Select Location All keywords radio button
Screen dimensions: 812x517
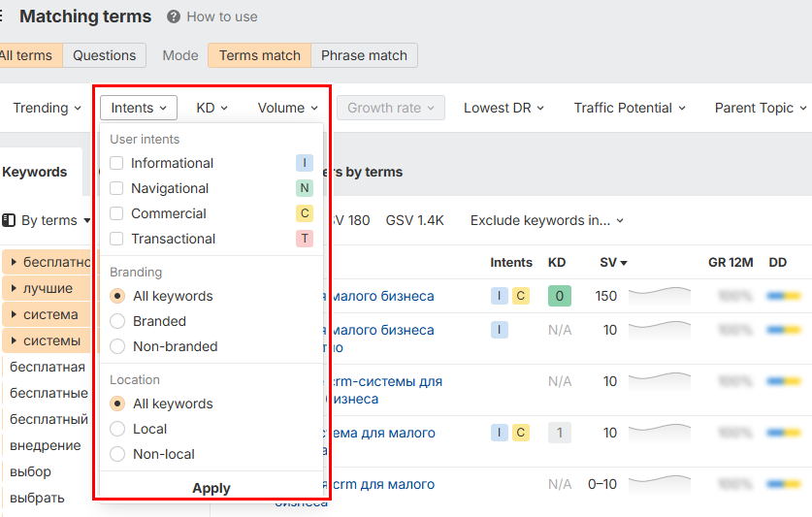click(x=117, y=404)
